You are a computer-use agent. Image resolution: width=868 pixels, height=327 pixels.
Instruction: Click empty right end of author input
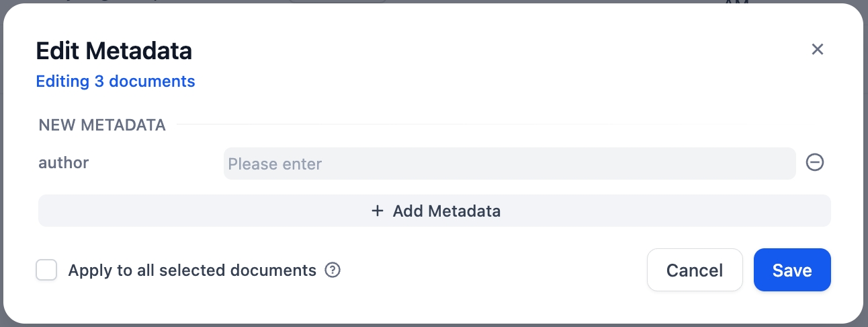[x=752, y=163]
